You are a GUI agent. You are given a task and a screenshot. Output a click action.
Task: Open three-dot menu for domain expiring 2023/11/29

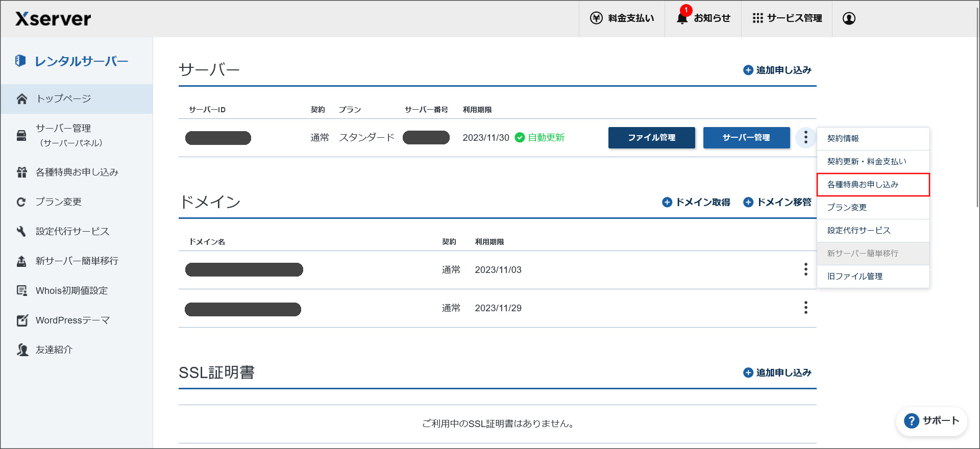point(806,308)
